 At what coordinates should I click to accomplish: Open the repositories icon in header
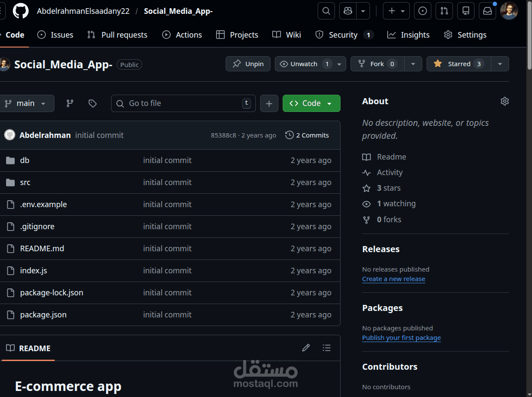tap(466, 11)
